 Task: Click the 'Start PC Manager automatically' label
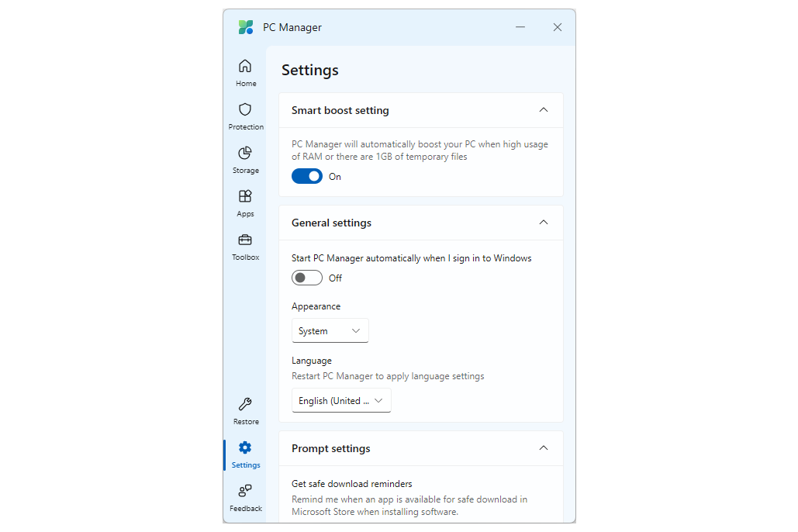point(411,258)
